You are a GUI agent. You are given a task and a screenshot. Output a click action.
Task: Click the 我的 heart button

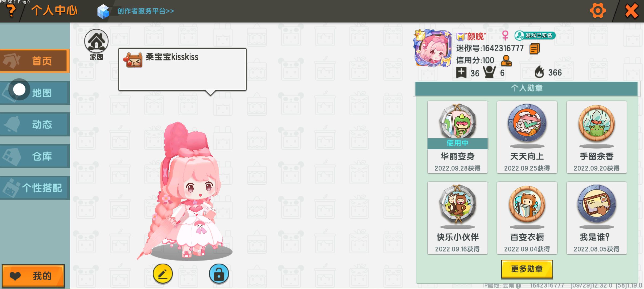33,276
